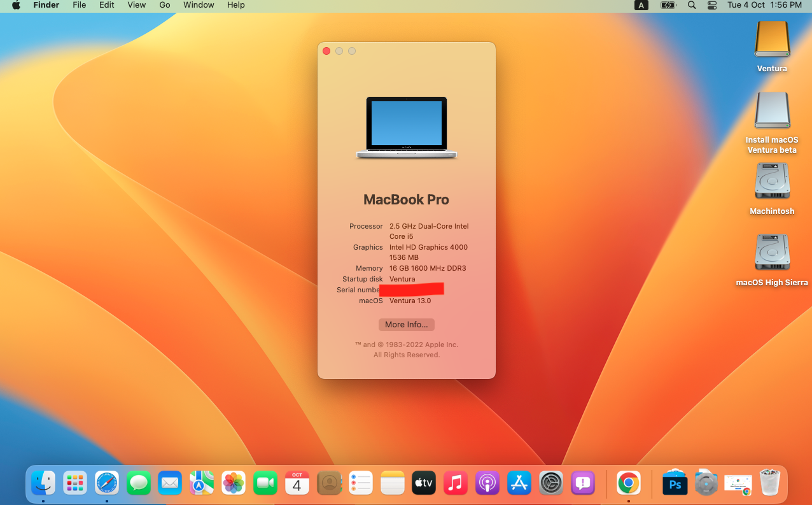The height and width of the screenshot is (505, 812).
Task: Open the View menu
Action: point(136,5)
